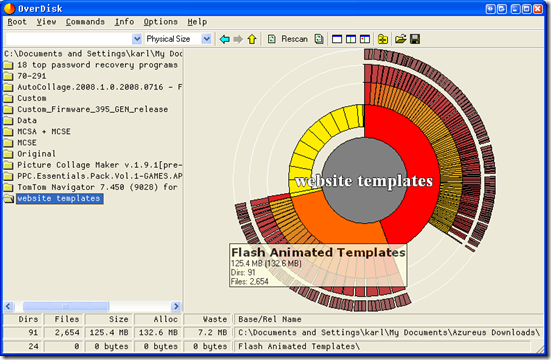
Task: Click the 7.2 MB waste cell
Action: [x=207, y=333]
